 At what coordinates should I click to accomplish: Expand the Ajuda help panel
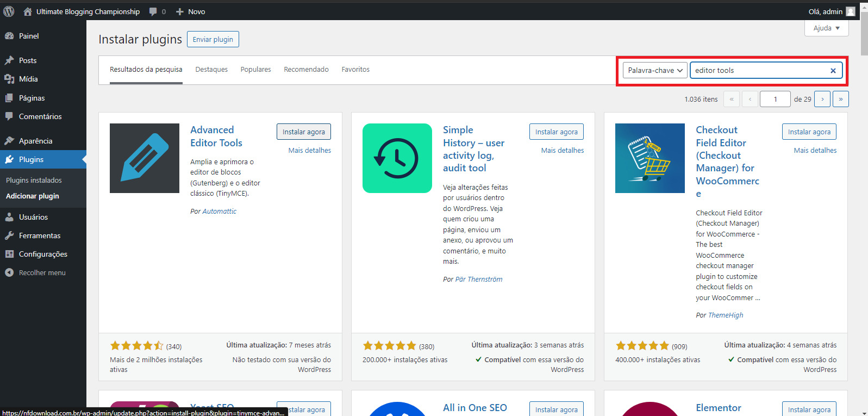826,28
